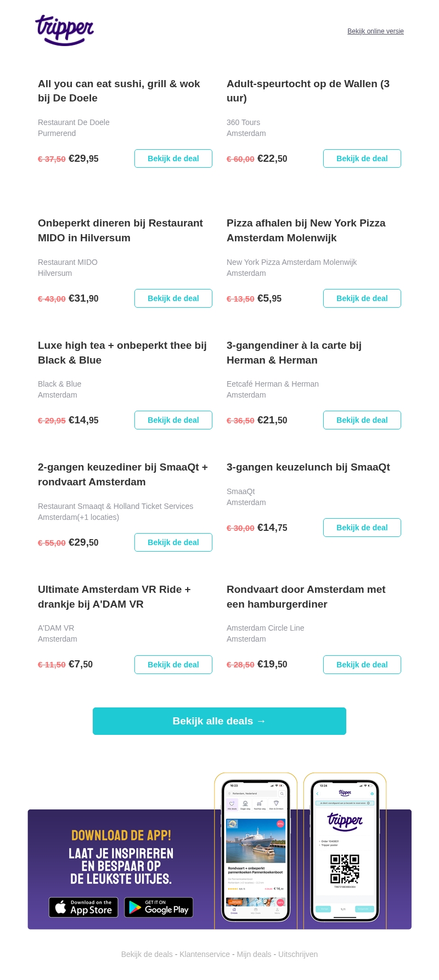This screenshot has height=980, width=439.
Task: View the De Doele sushi deal
Action: [x=173, y=158]
